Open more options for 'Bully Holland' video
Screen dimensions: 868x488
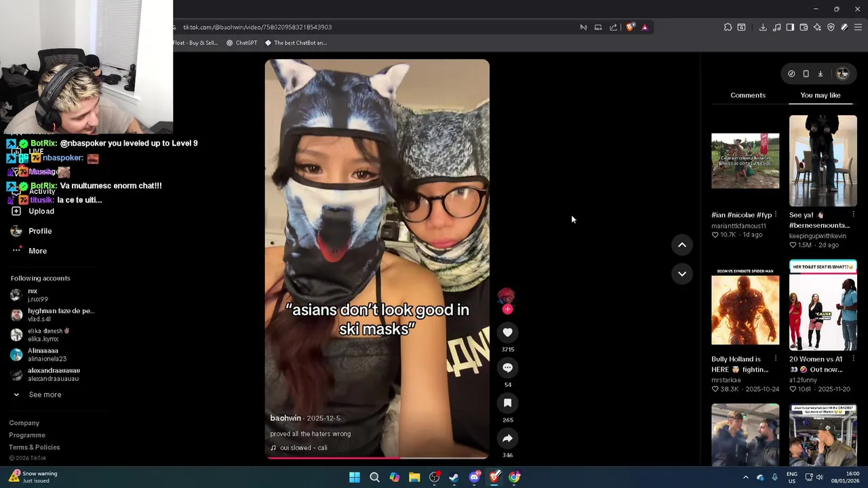click(x=776, y=359)
